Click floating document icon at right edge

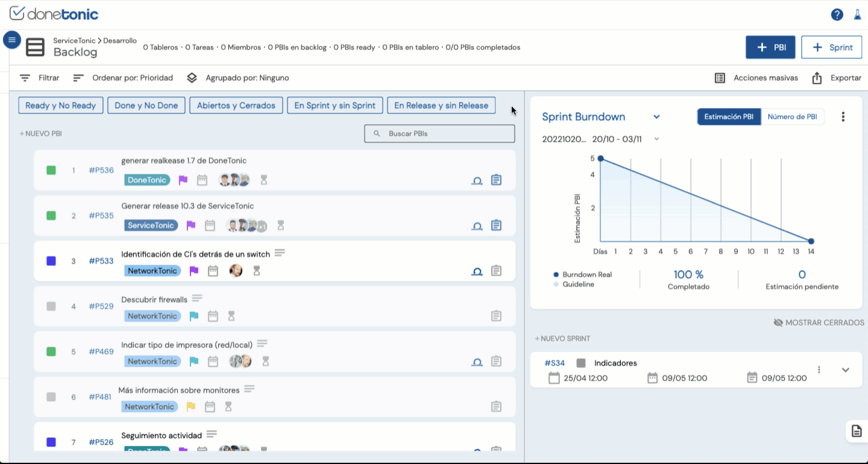tap(857, 431)
